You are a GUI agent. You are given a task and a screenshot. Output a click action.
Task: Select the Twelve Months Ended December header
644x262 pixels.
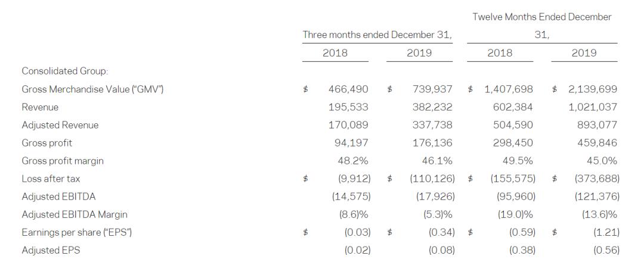pos(541,17)
